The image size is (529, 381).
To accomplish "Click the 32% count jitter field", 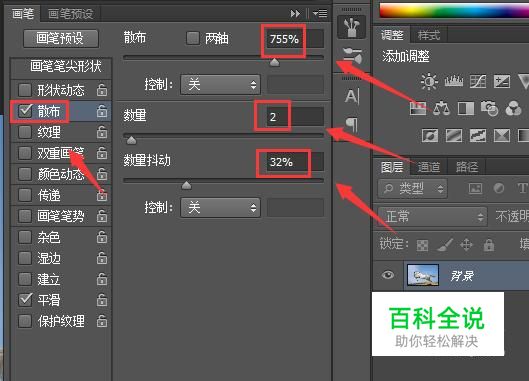I will click(295, 162).
